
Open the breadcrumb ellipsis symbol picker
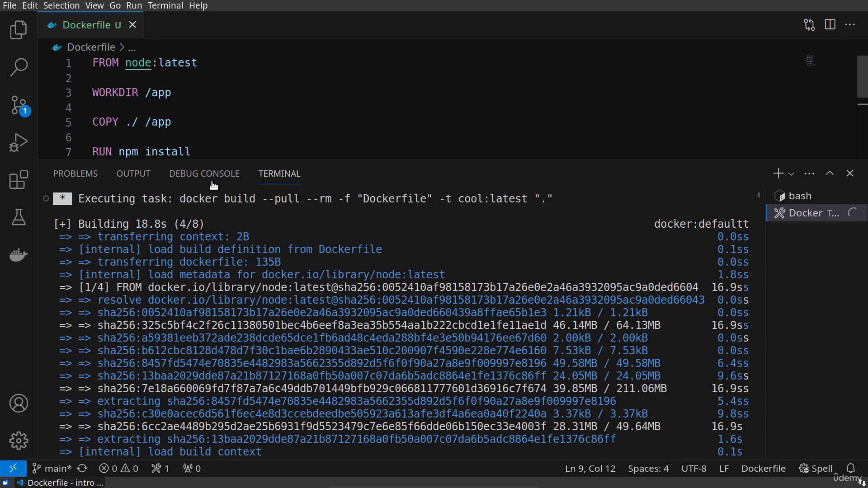(132, 47)
